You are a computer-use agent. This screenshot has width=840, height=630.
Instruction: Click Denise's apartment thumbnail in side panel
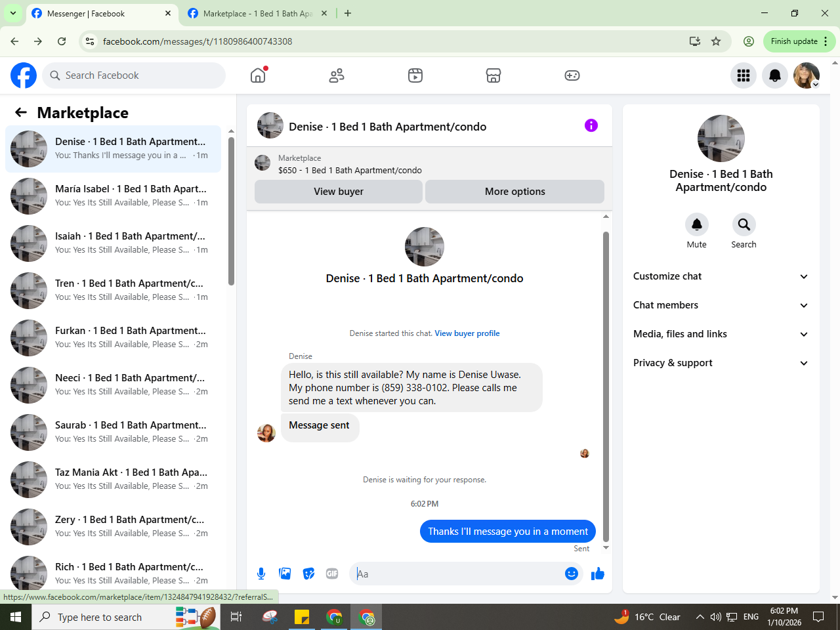pos(721,138)
